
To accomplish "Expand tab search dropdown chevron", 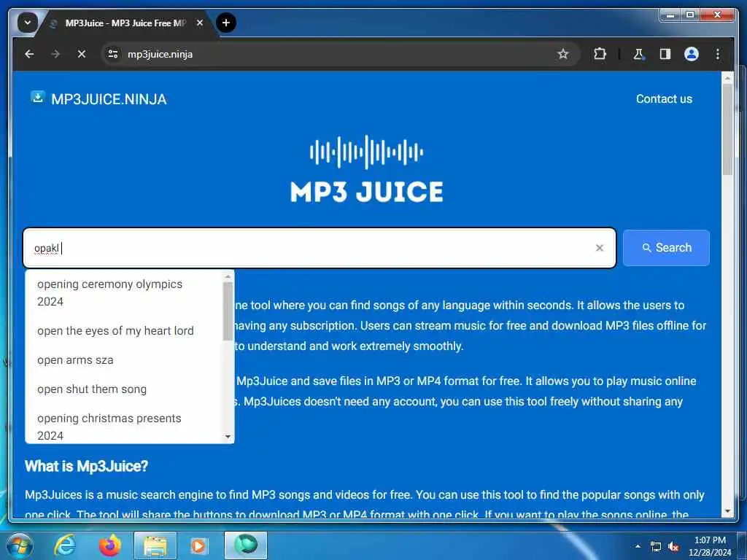I will (x=28, y=23).
